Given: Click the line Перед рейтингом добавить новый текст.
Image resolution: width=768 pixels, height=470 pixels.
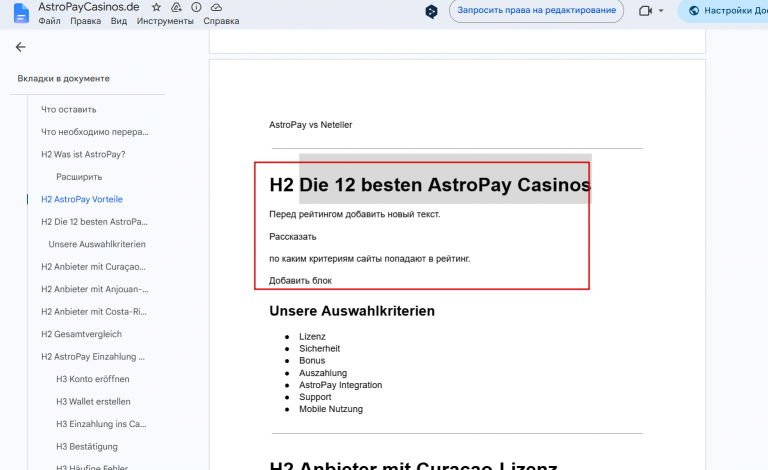Looking at the screenshot, I should point(355,214).
